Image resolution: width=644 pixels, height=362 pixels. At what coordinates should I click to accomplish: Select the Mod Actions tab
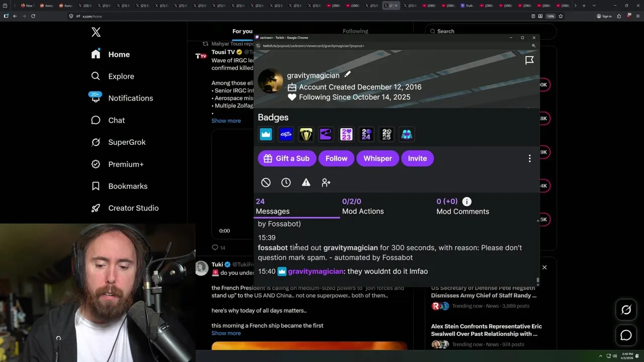(363, 206)
